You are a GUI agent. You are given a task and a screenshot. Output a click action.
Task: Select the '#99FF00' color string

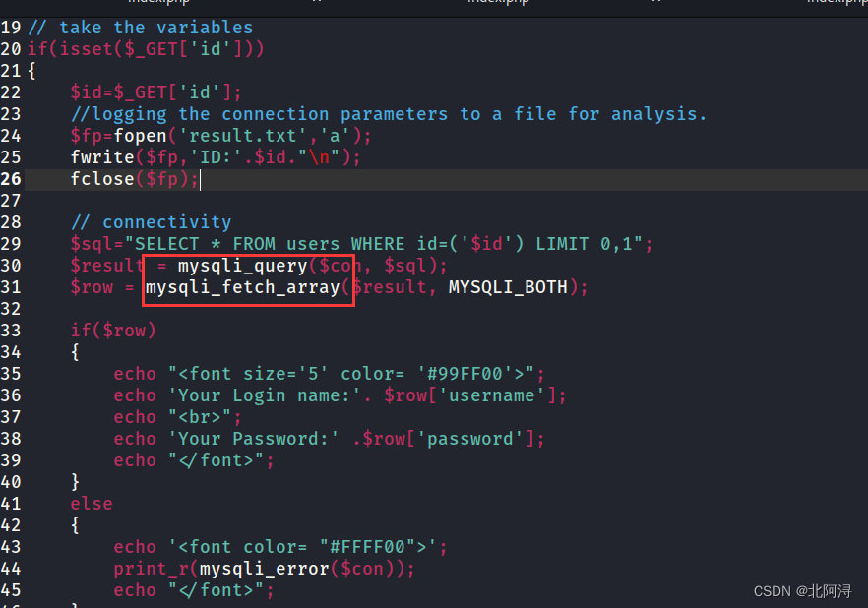click(x=463, y=373)
